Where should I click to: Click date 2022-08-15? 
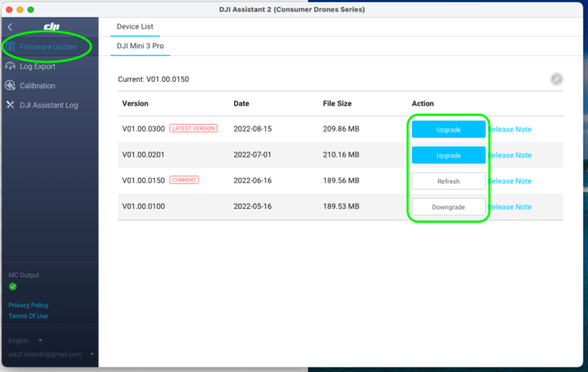click(253, 129)
